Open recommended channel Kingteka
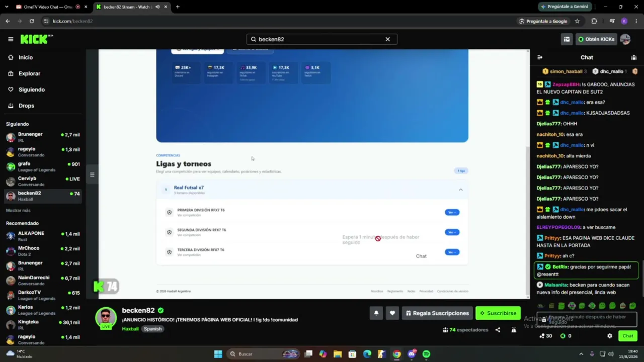Screen dimensions: 644x362 point(43,324)
